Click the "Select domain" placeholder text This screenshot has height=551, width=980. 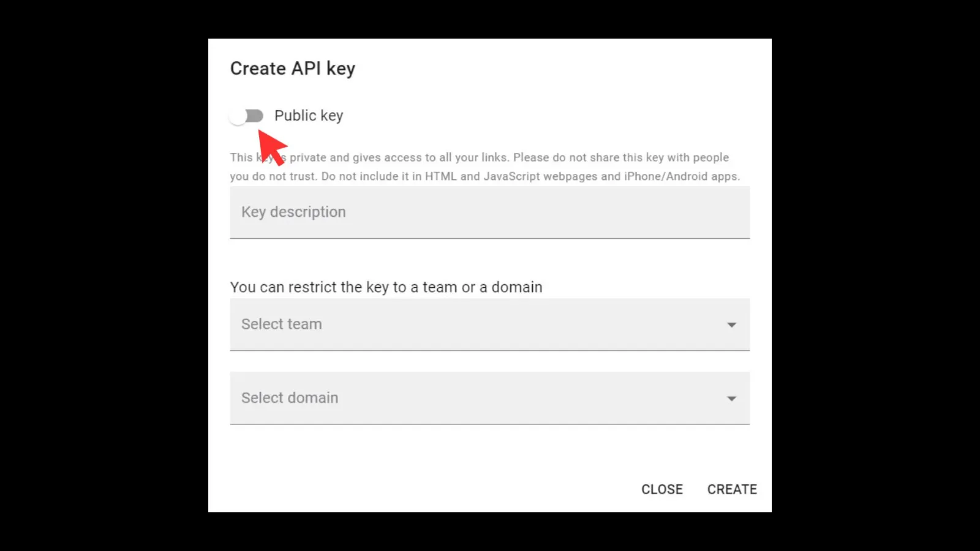(x=290, y=398)
